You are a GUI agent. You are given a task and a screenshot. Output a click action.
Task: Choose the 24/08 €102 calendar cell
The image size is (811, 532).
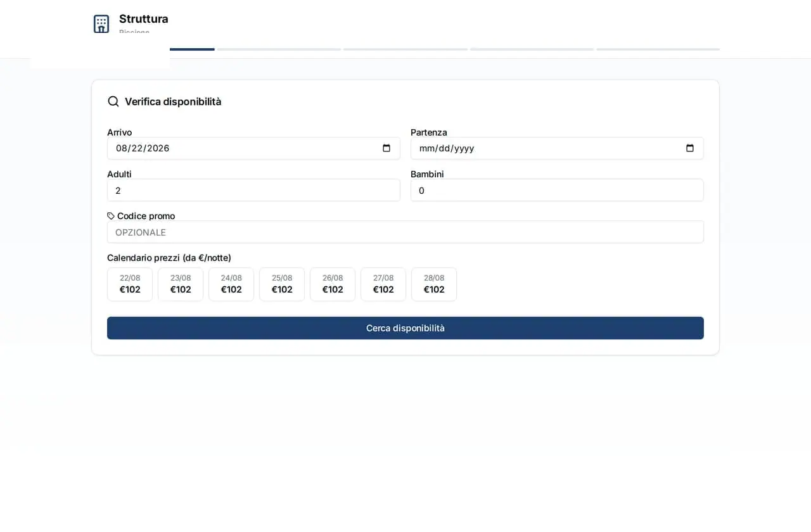pos(231,284)
